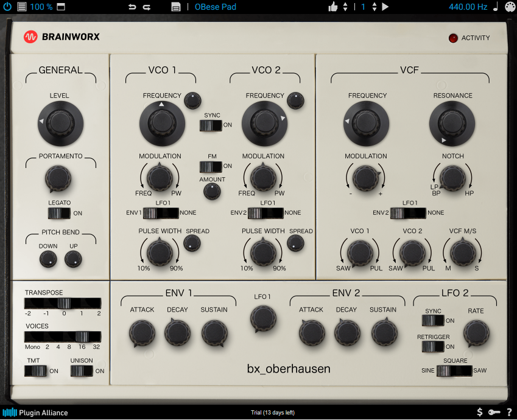Click the dollar sign purchase icon
Viewport: 517px width, 420px height.
tap(480, 412)
